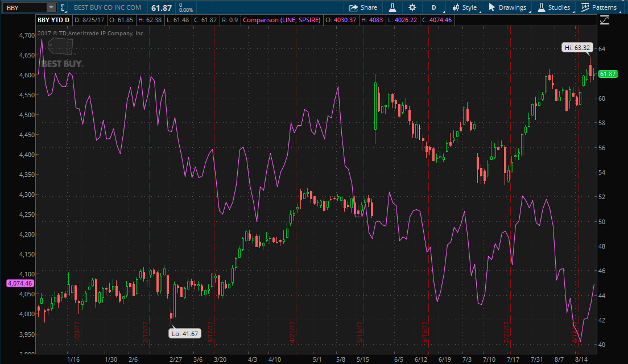Viewport: 628px width, 364px height.
Task: Click the 0.00% change value
Action: (186, 10)
